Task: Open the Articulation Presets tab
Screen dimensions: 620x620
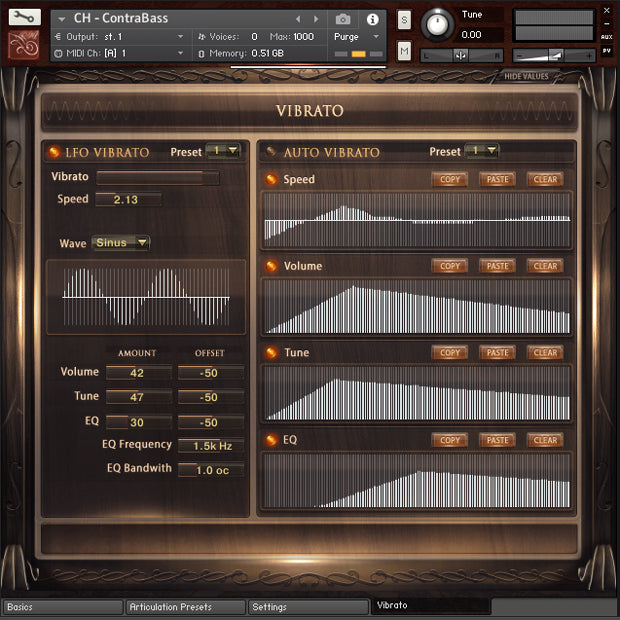Action: 185,607
